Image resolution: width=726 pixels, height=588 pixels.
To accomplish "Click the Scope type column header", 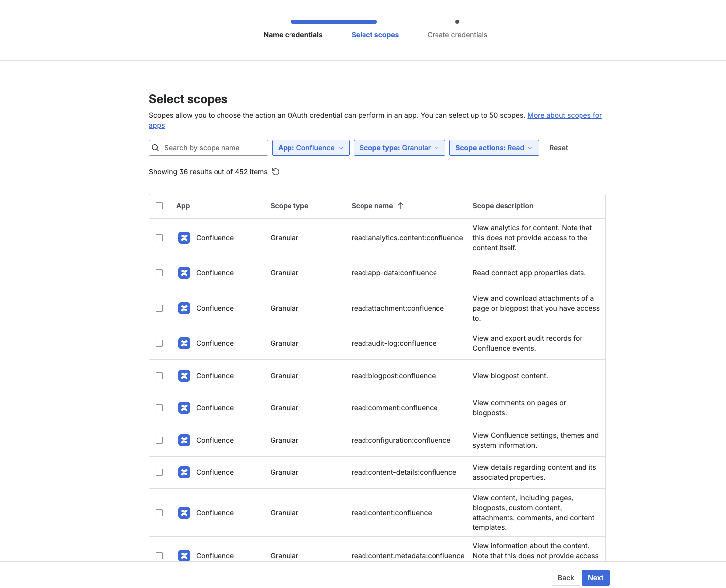I will click(x=290, y=206).
